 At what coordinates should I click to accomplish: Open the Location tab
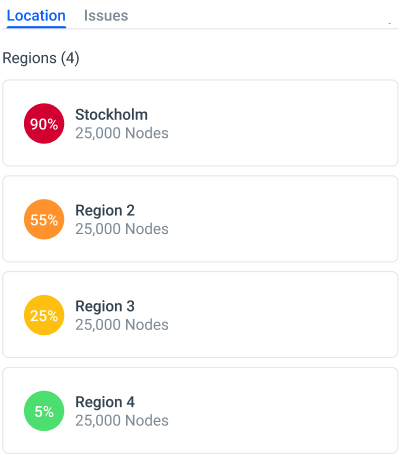click(36, 16)
